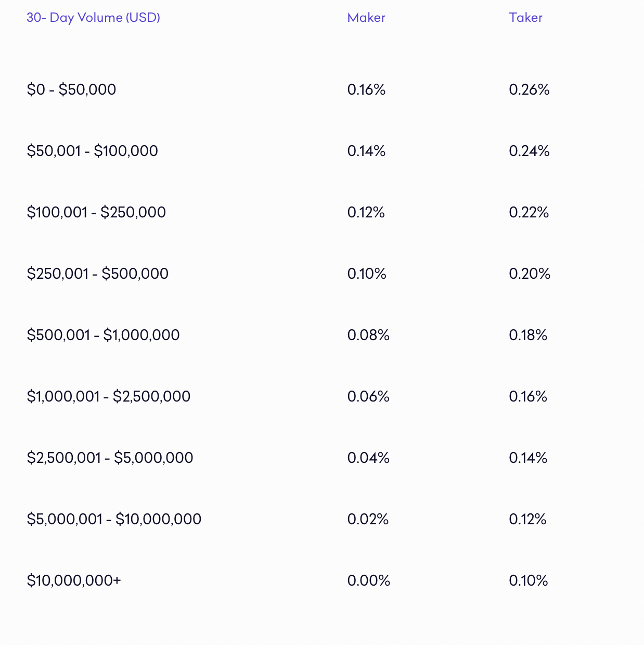Screen dimensions: 644x646
Task: Click the 0.06% maker fee
Action: [x=368, y=396]
